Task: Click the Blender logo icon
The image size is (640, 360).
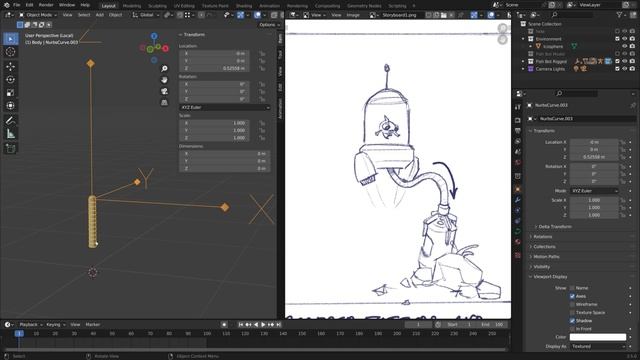Action: pyautogui.click(x=6, y=5)
